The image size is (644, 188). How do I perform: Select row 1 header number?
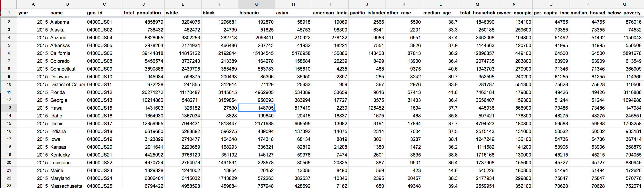(9, 13)
